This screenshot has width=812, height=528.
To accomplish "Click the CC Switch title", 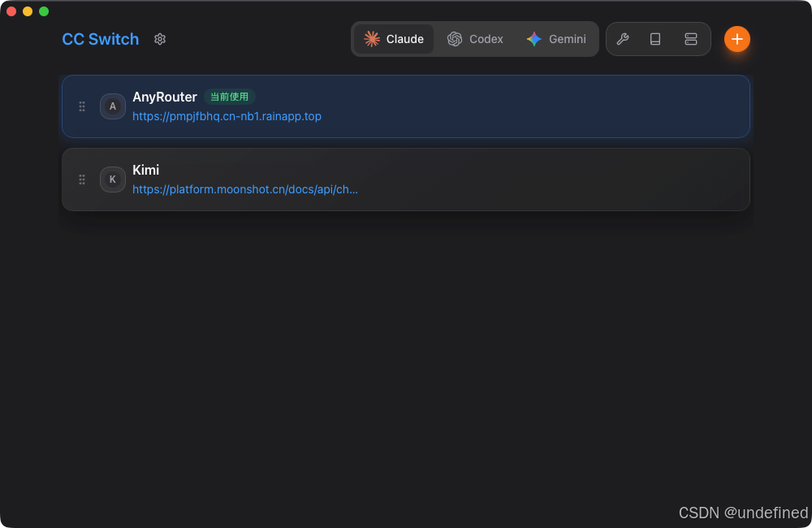I will pyautogui.click(x=101, y=39).
